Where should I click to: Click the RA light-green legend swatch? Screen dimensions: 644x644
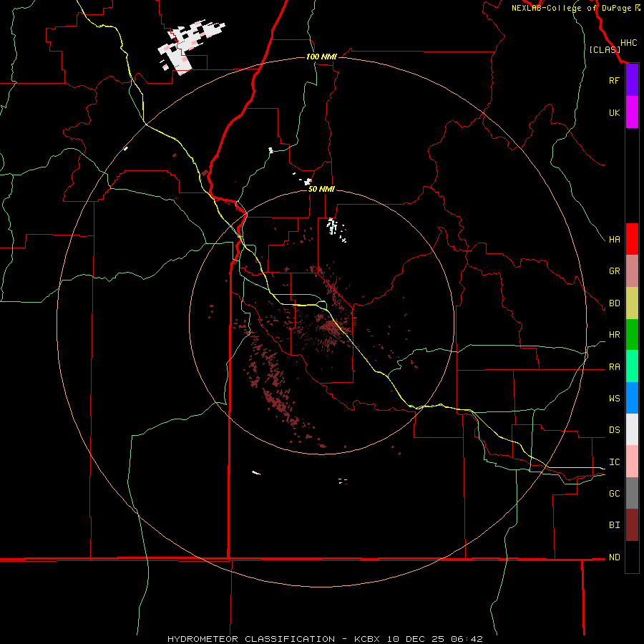(632, 366)
